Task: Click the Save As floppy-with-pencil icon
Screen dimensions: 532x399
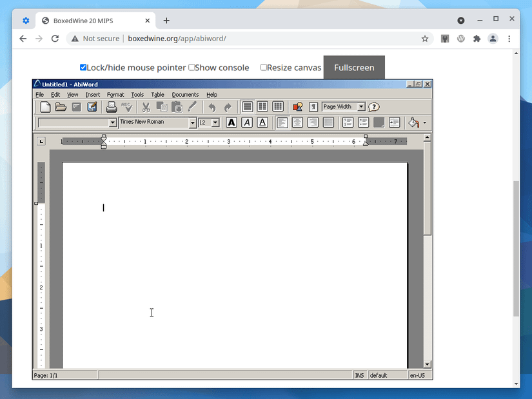Action: pos(92,107)
